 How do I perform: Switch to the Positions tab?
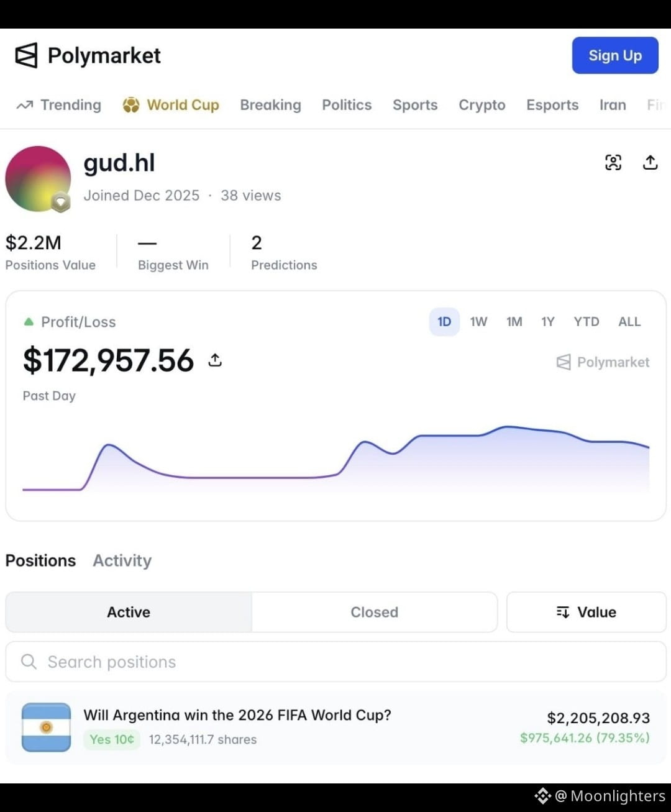coord(40,560)
